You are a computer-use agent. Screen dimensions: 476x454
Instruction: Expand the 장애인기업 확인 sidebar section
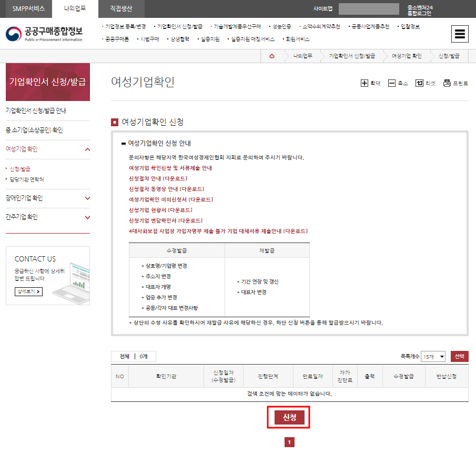[47, 199]
